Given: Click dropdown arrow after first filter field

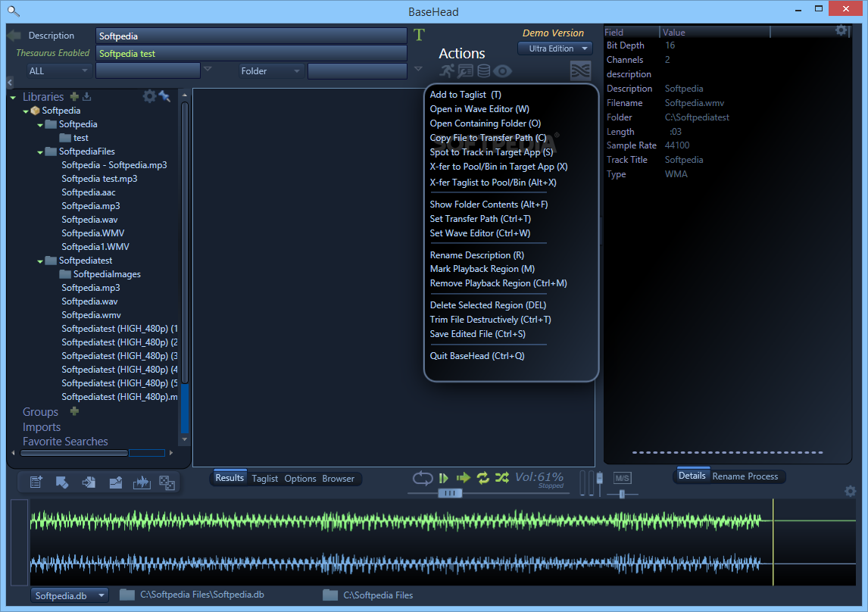Looking at the screenshot, I should [x=208, y=69].
